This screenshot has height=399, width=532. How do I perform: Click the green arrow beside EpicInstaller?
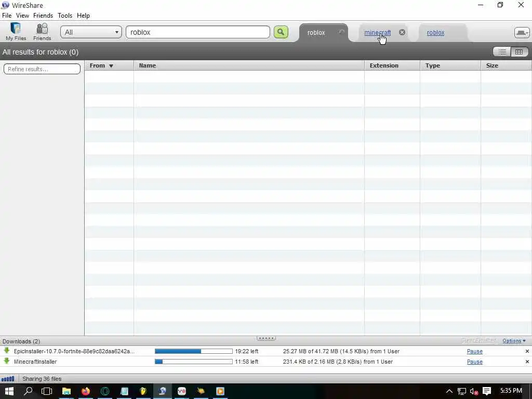coord(6,351)
